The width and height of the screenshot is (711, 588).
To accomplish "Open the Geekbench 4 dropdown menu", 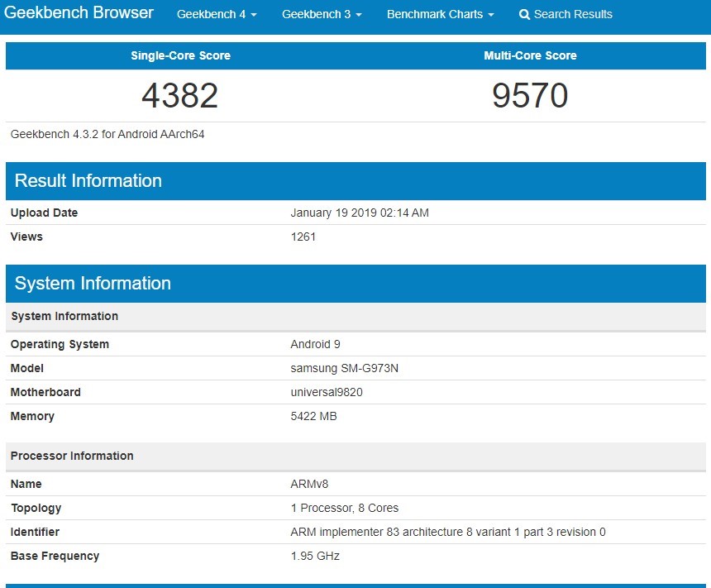I will tap(217, 14).
